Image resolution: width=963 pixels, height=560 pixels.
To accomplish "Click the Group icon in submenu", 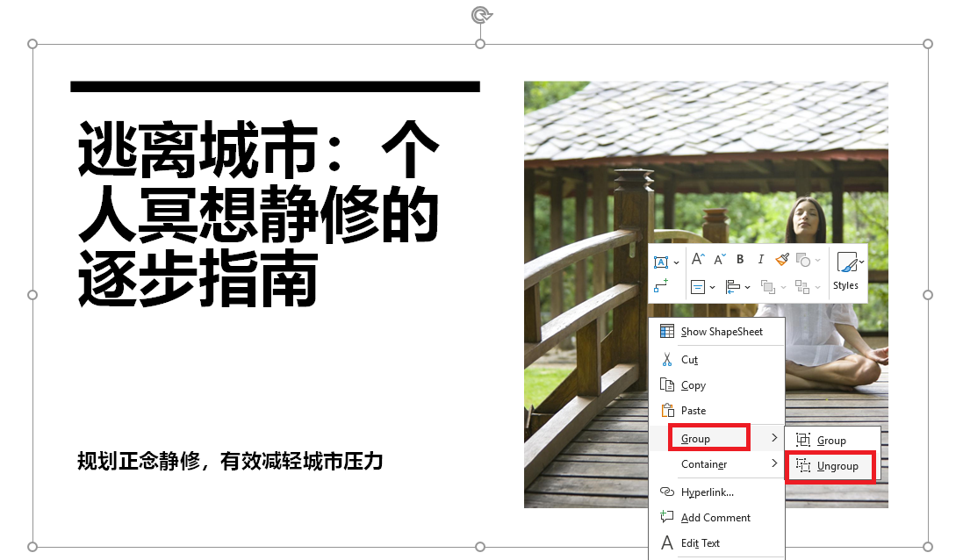I will (x=803, y=440).
